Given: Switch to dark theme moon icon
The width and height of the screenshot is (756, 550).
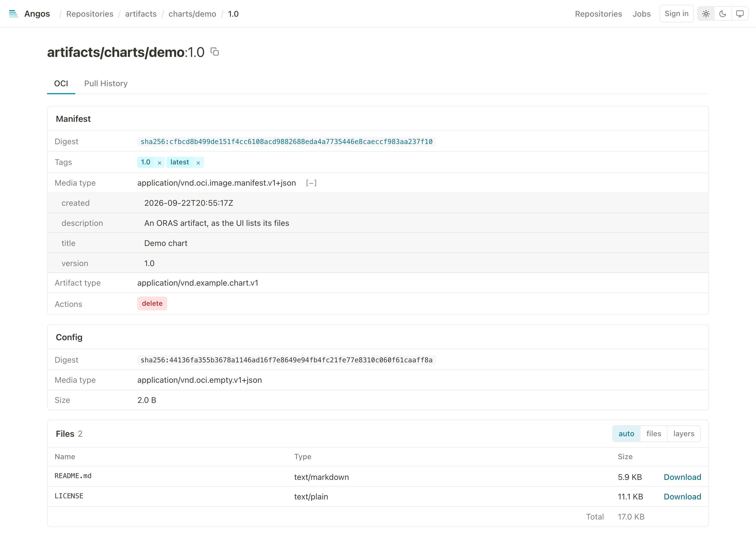Looking at the screenshot, I should 723,14.
